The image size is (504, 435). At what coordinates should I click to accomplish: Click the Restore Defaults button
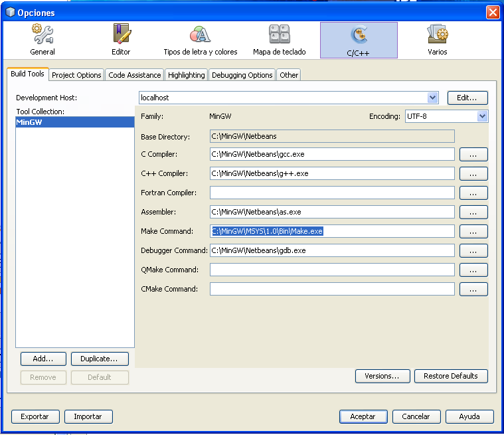[x=451, y=376]
